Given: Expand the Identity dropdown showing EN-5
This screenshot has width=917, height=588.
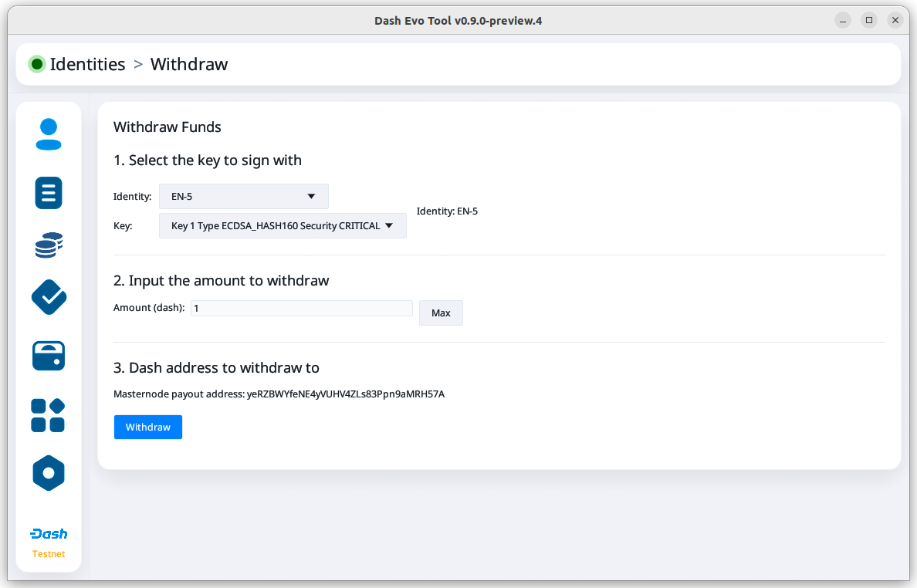Looking at the screenshot, I should point(243,196).
